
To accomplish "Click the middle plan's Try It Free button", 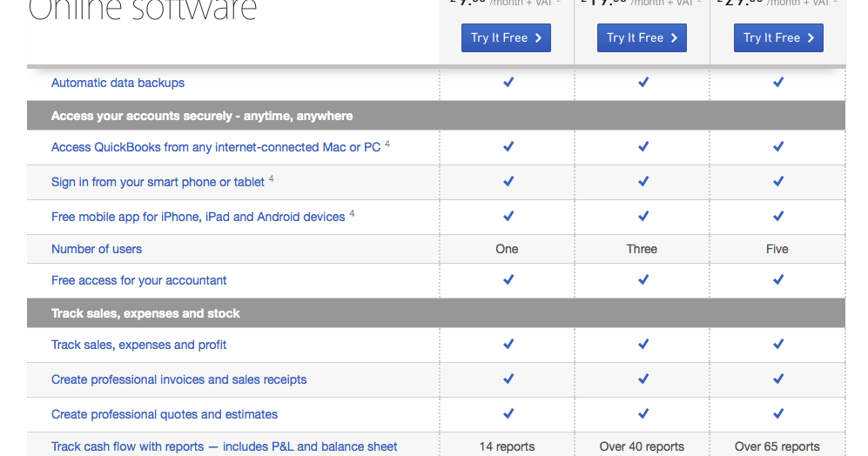I will pos(642,37).
